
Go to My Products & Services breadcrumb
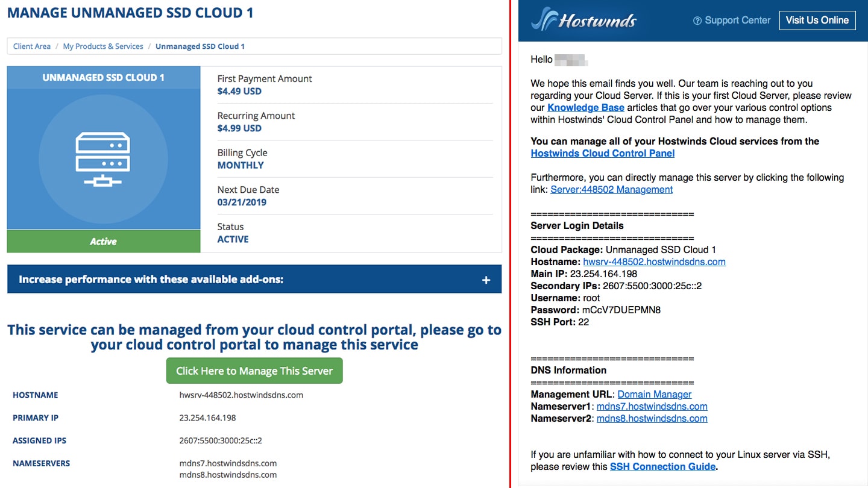point(103,46)
